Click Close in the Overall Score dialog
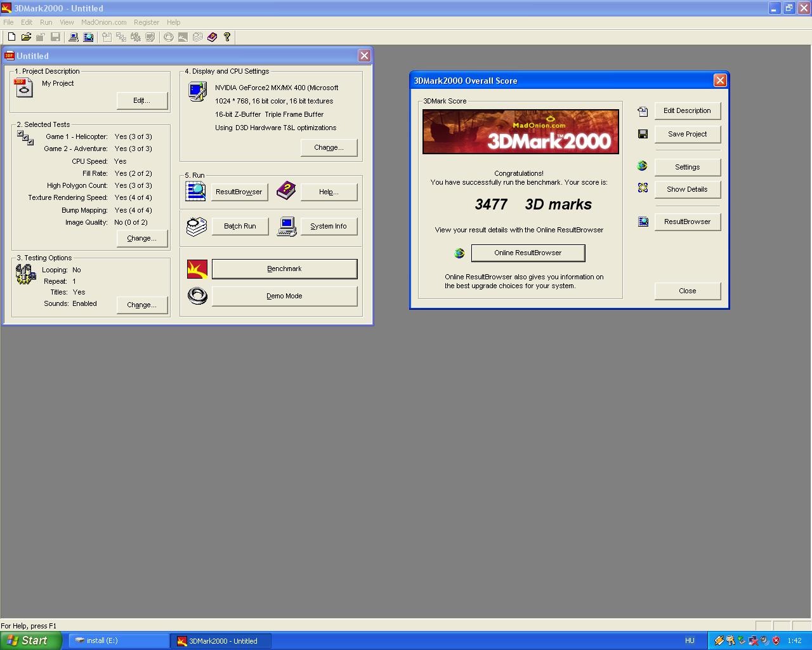This screenshot has width=812, height=650. point(687,291)
